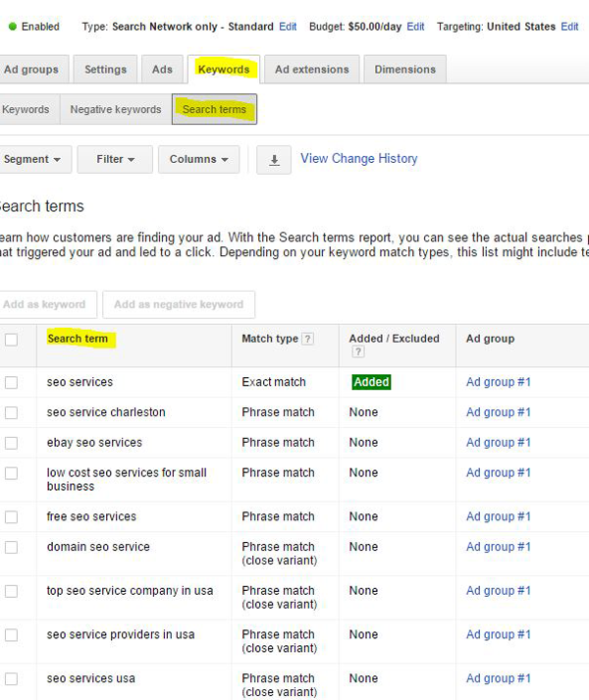Open View Change History link
Viewport: 589px width, 700px height.
click(359, 158)
